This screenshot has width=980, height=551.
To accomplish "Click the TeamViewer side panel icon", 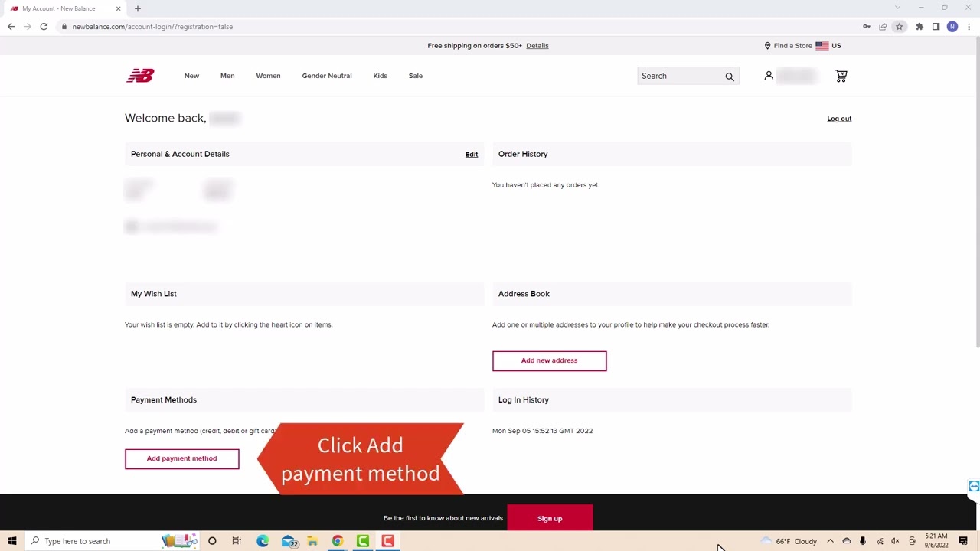I will (x=974, y=486).
